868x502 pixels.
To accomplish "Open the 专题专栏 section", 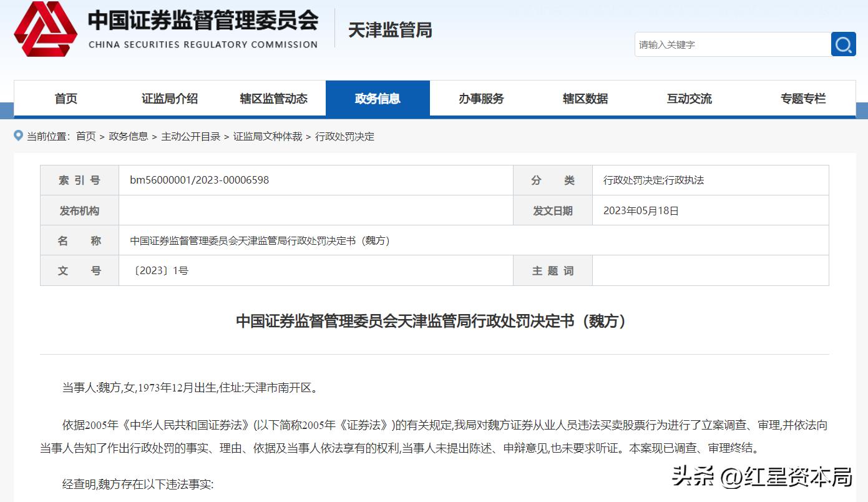I will click(x=802, y=98).
